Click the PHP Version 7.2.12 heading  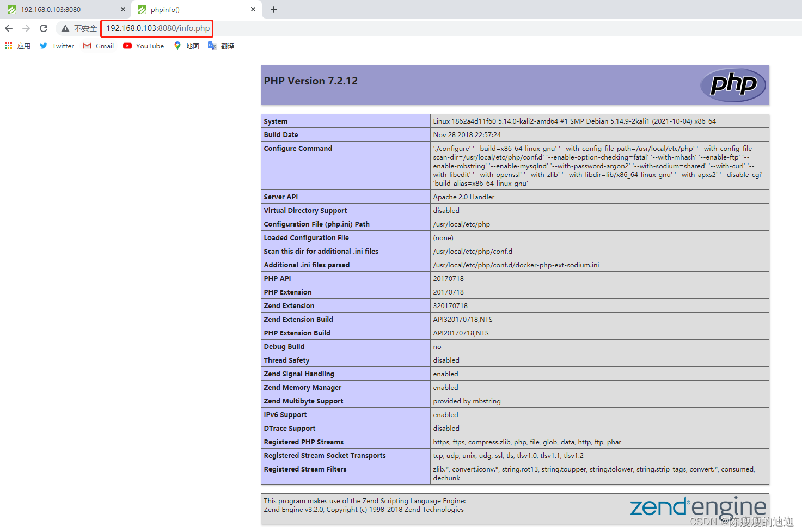[x=311, y=81]
